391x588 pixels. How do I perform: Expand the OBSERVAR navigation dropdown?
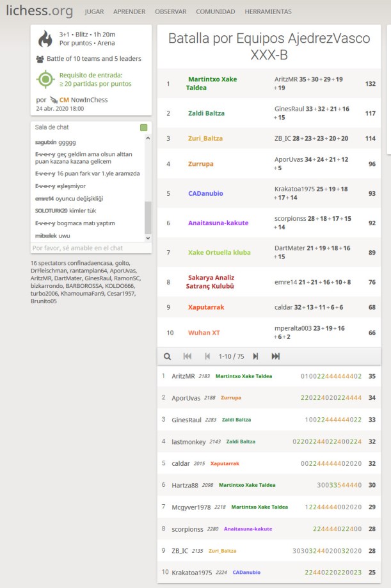point(170,12)
